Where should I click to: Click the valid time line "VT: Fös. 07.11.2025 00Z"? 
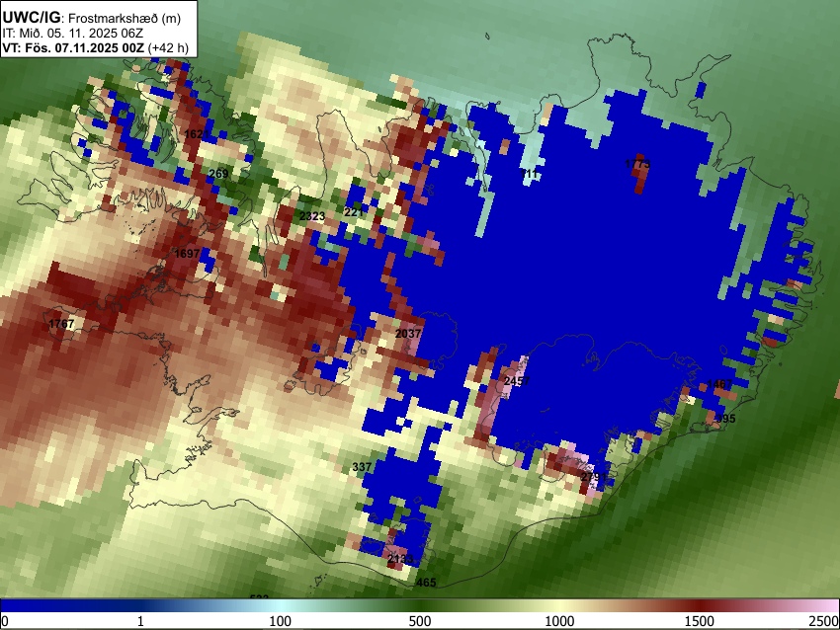tap(73, 47)
